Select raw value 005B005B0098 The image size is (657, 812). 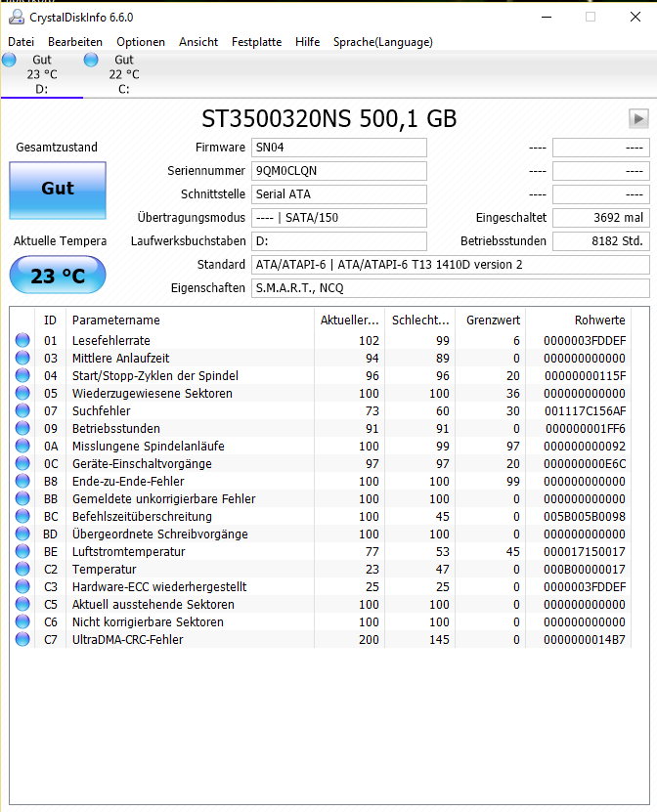tap(585, 517)
